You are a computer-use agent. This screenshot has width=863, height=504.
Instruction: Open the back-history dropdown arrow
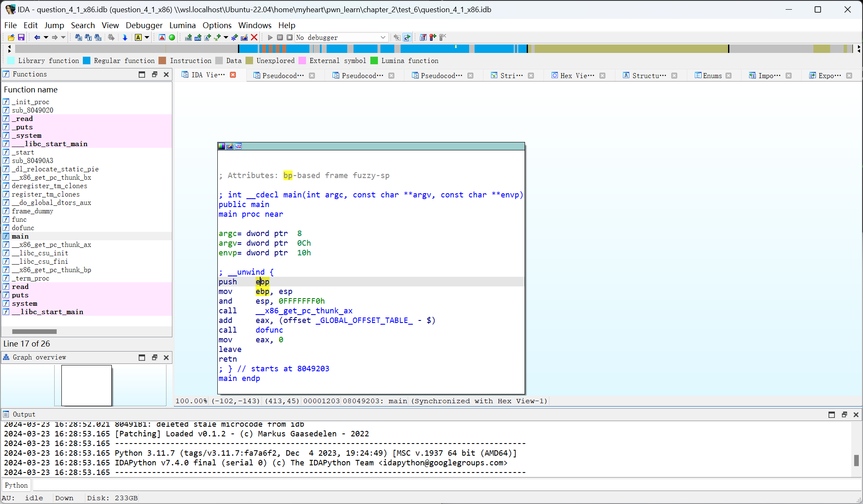[x=46, y=37]
